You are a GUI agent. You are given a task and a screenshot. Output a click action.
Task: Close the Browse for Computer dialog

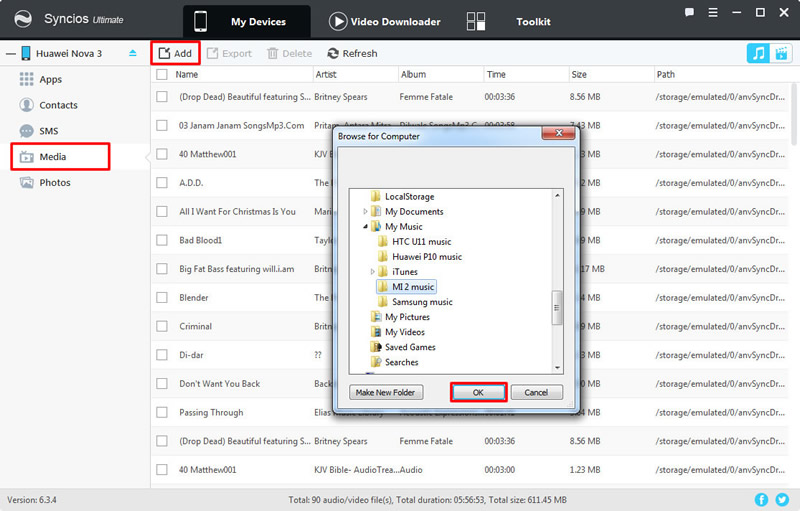point(559,133)
